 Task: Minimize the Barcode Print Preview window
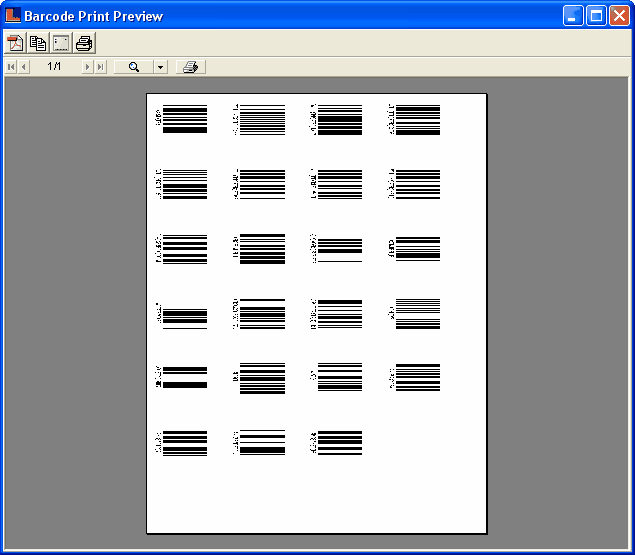coord(573,16)
